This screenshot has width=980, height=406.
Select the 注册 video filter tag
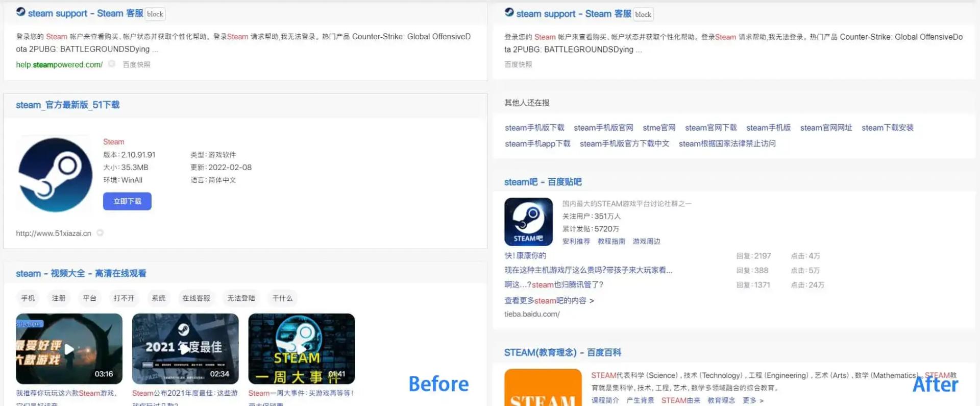pyautogui.click(x=59, y=298)
